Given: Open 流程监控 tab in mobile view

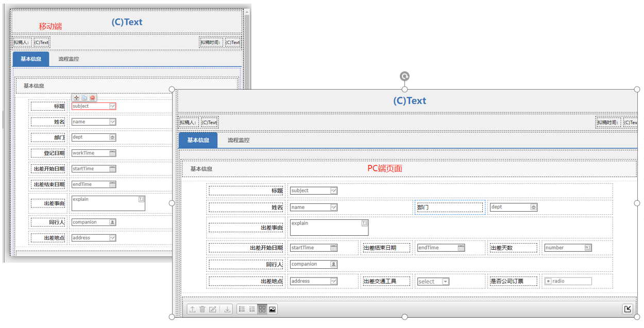Looking at the screenshot, I should [69, 59].
